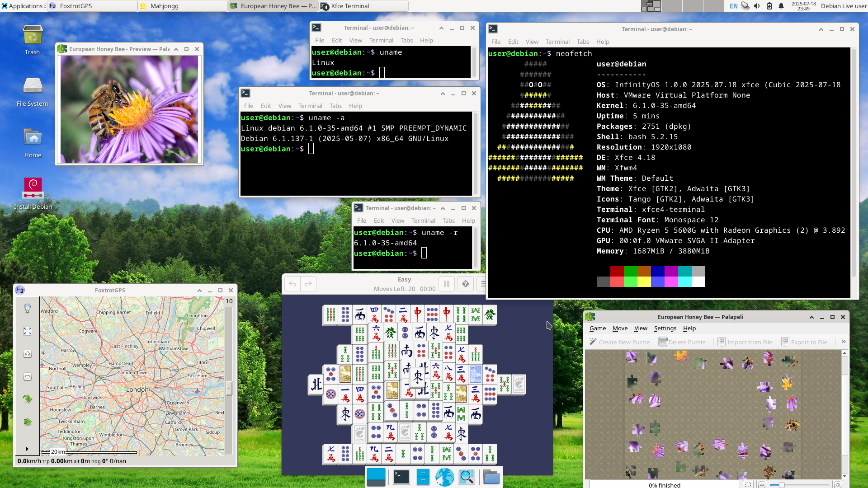
Task: Pause the Mahjongg game
Action: pos(447,284)
